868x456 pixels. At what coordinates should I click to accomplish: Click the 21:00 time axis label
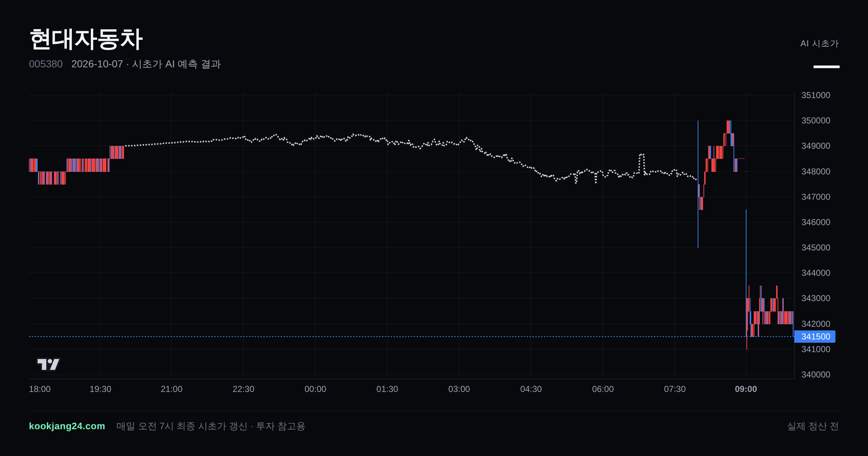(171, 389)
